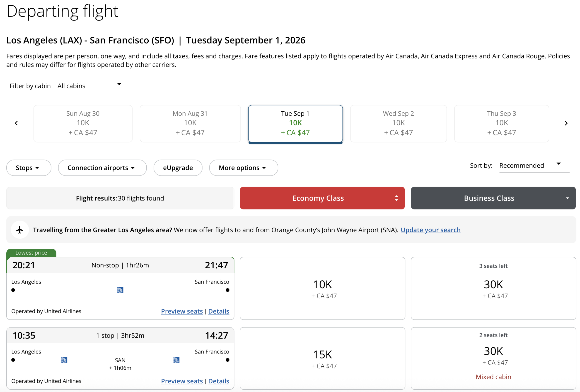Click Business Class header caret arrow
Viewport: 580px width, 392px height.
click(567, 198)
